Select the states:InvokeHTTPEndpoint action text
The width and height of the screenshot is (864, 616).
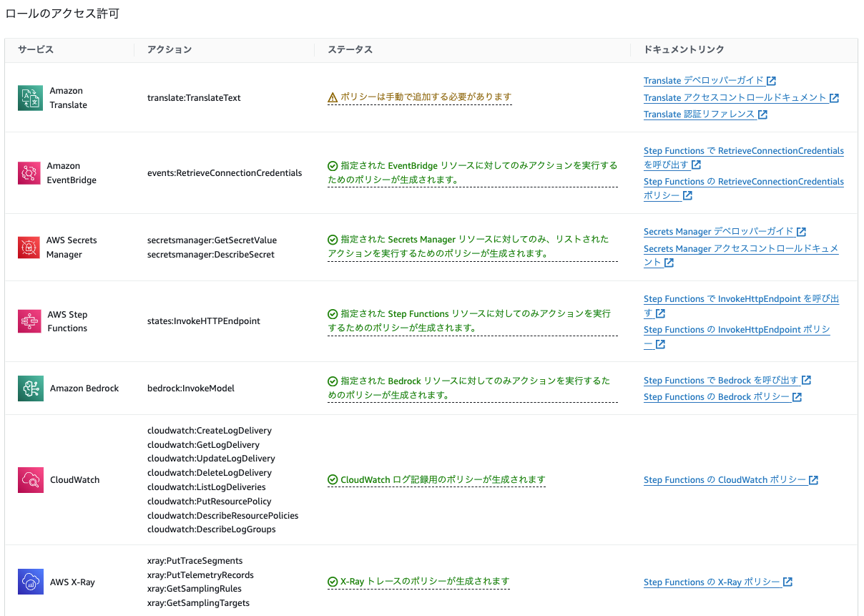pos(204,321)
